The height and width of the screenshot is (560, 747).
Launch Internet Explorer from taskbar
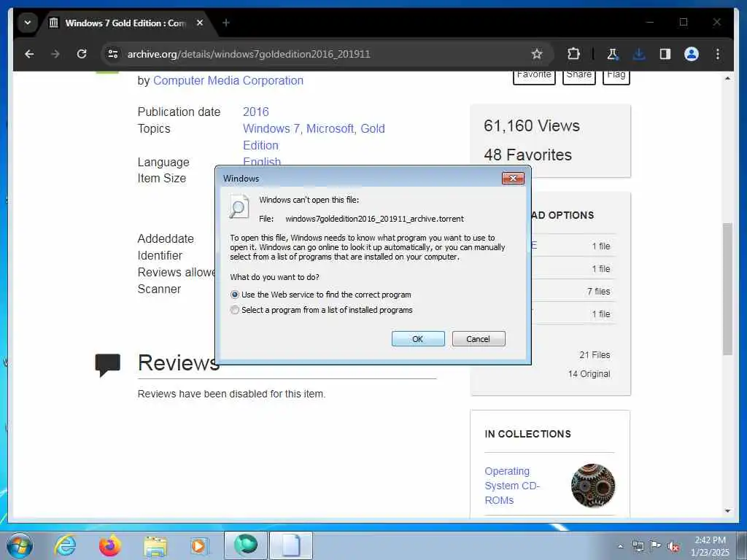pyautogui.click(x=65, y=545)
